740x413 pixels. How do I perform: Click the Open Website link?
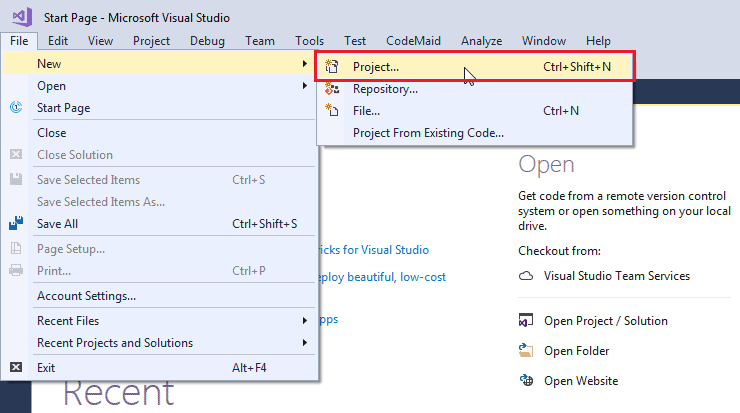click(581, 381)
